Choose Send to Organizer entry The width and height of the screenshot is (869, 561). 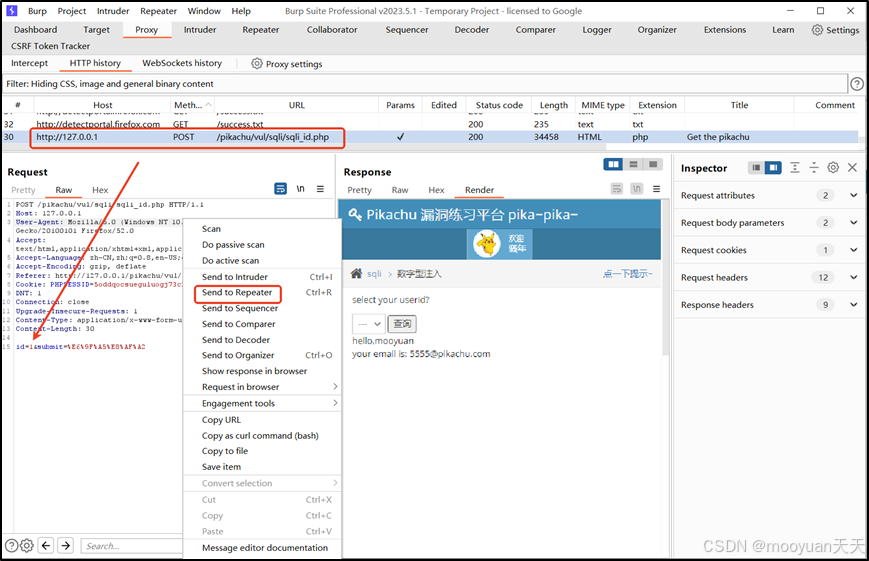[x=262, y=355]
